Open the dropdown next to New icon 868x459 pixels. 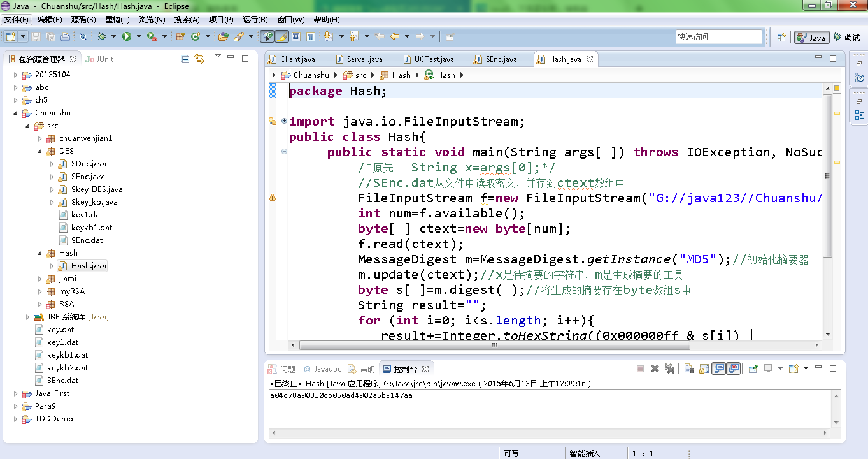pos(24,36)
